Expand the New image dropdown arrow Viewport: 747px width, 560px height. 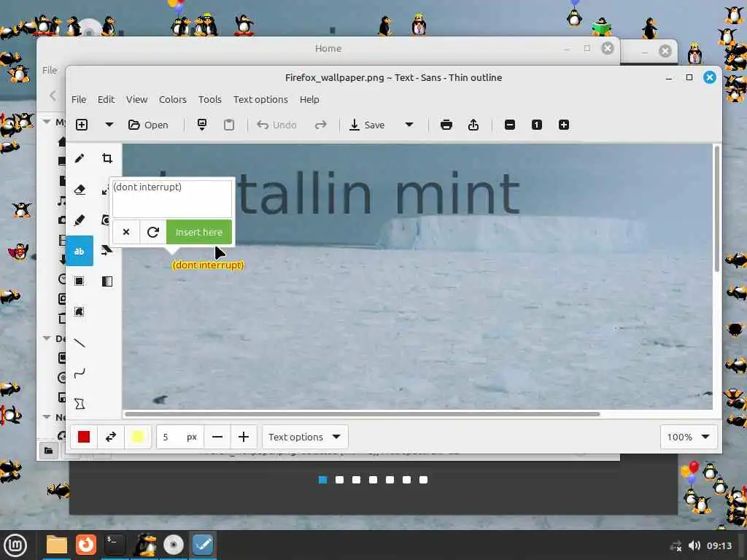[109, 125]
